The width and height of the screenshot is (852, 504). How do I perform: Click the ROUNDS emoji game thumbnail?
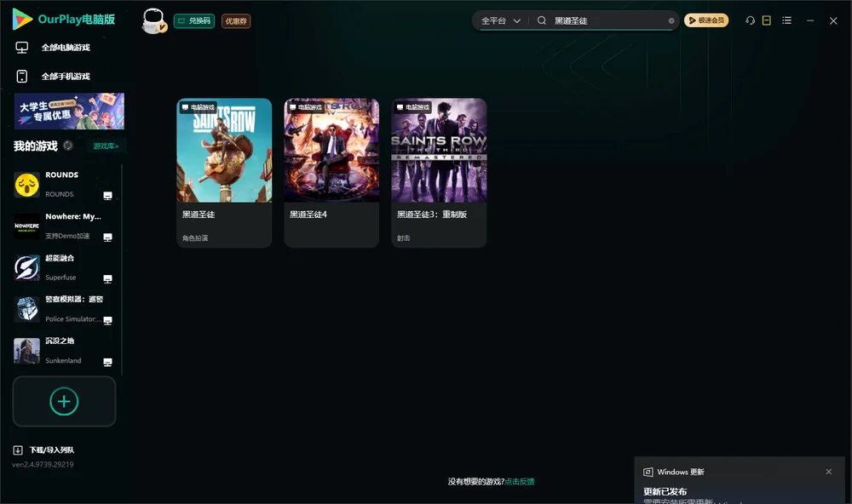[26, 185]
